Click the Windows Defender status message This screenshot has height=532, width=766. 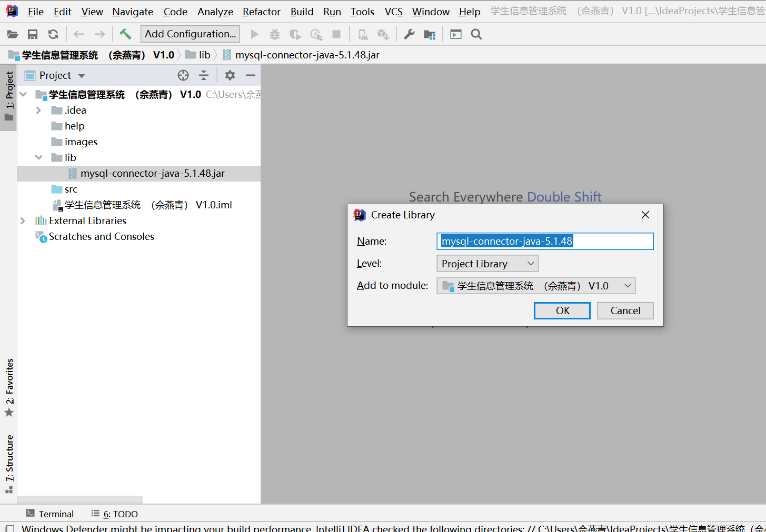[394, 528]
